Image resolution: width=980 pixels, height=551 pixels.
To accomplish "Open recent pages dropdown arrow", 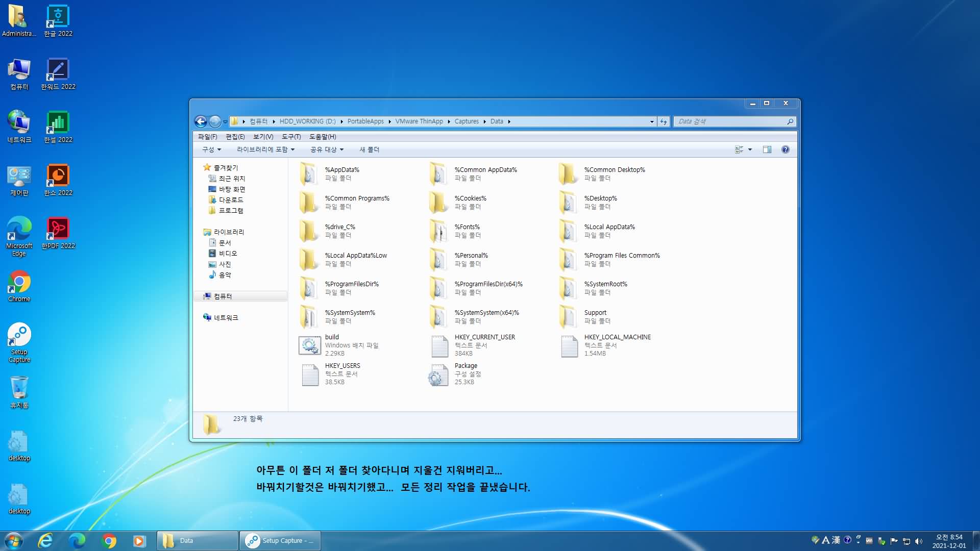I will tap(225, 121).
